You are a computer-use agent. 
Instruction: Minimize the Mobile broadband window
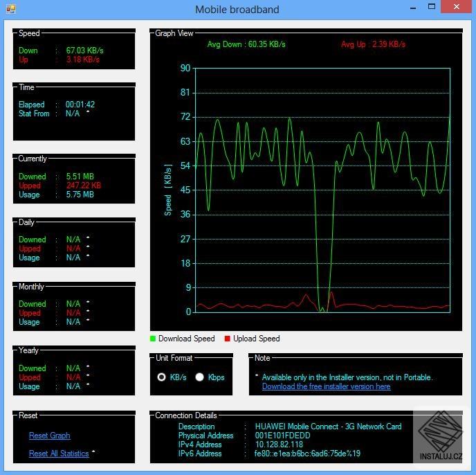pyautogui.click(x=412, y=7)
